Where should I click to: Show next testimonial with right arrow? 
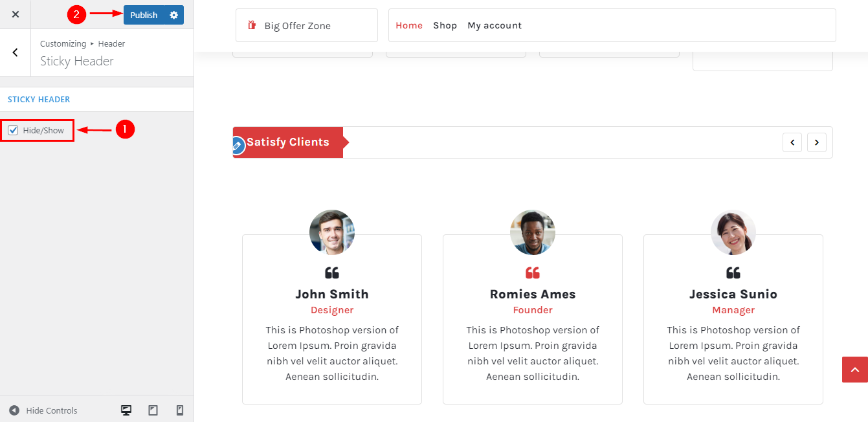(x=817, y=142)
